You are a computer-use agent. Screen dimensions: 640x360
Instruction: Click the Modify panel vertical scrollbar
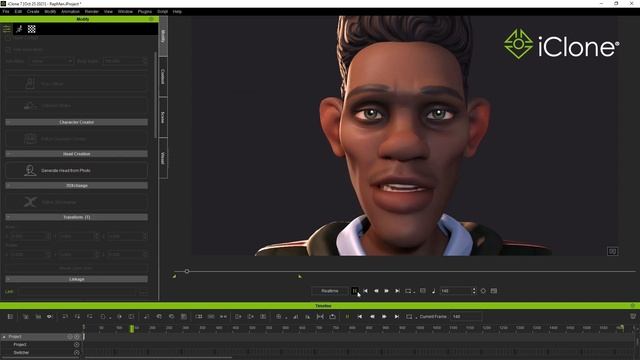(x=156, y=95)
